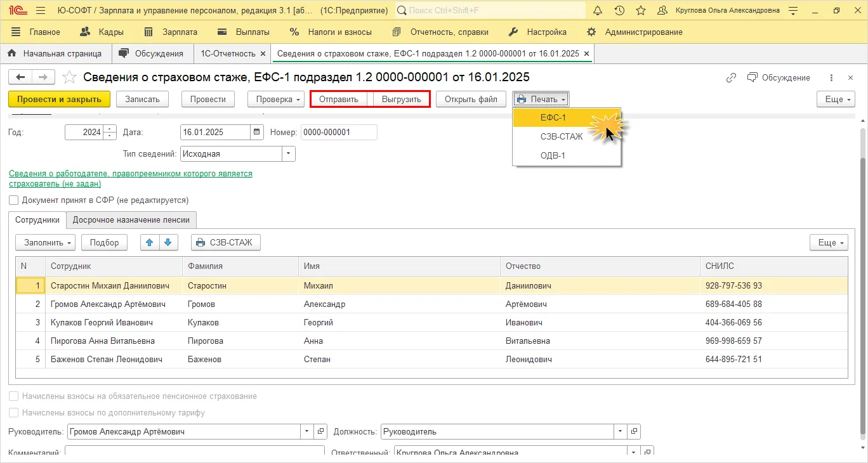The image size is (868, 463).
Task: Click the user profile icon
Action: pyautogui.click(x=662, y=11)
